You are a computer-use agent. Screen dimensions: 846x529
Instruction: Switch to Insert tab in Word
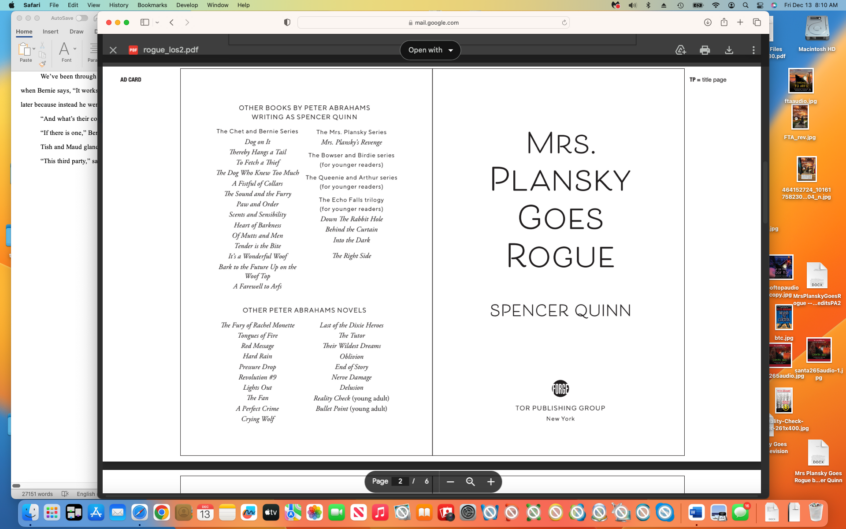(x=50, y=32)
